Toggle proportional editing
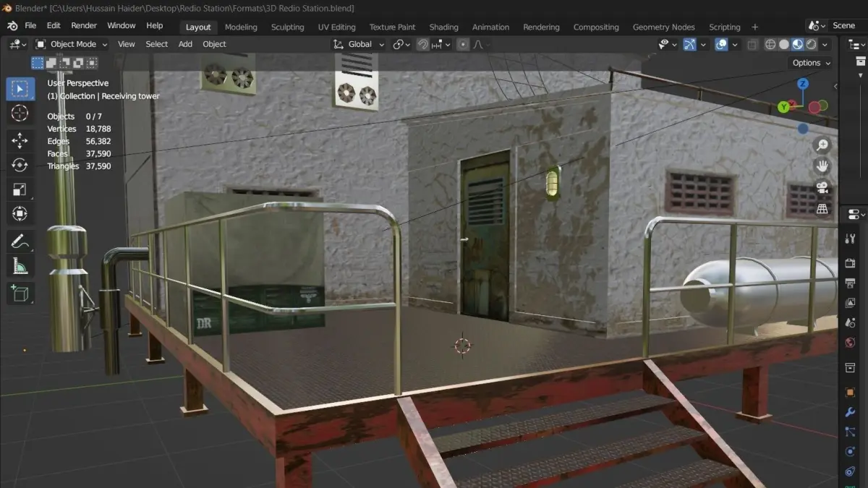868x488 pixels. coord(463,44)
